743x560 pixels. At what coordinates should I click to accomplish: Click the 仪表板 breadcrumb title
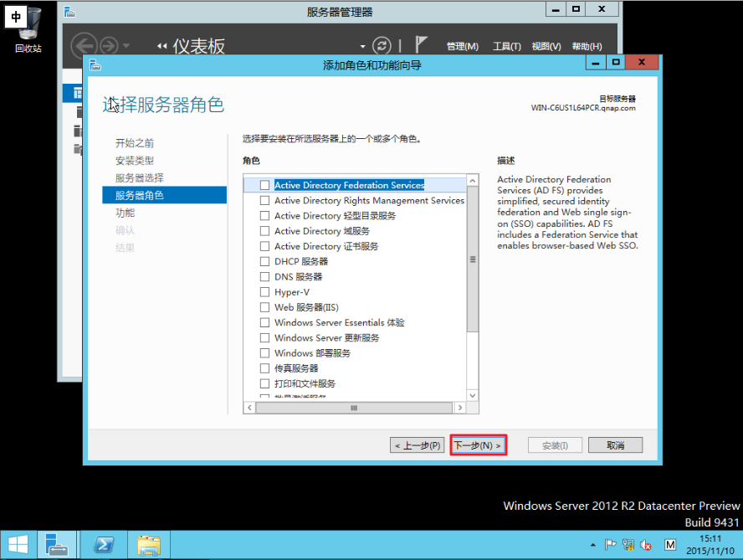pos(198,46)
